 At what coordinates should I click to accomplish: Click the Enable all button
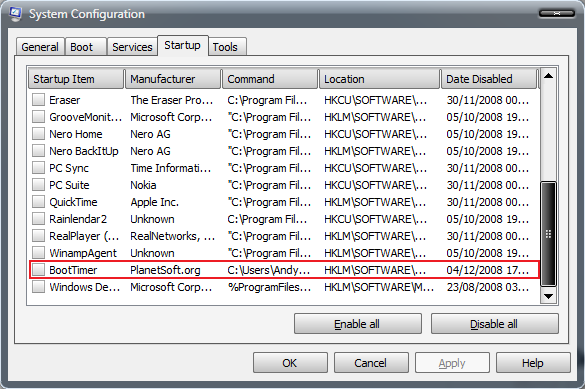[x=358, y=324]
